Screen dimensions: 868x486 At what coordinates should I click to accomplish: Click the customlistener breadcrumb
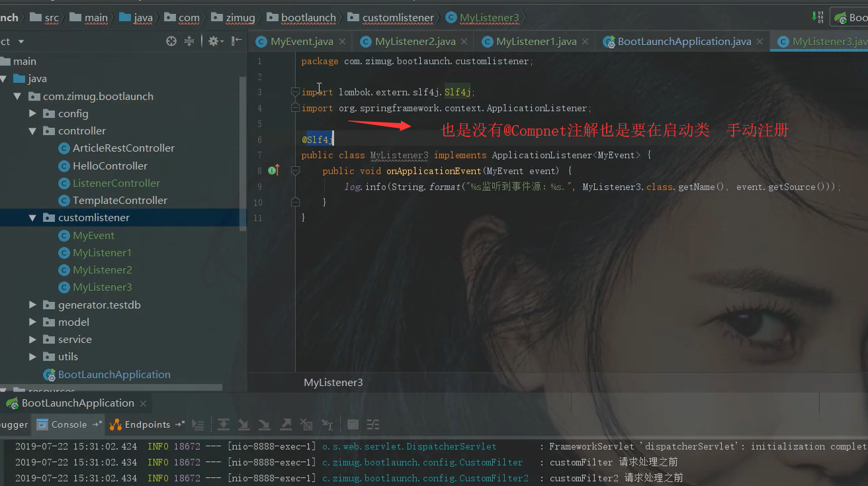point(390,18)
